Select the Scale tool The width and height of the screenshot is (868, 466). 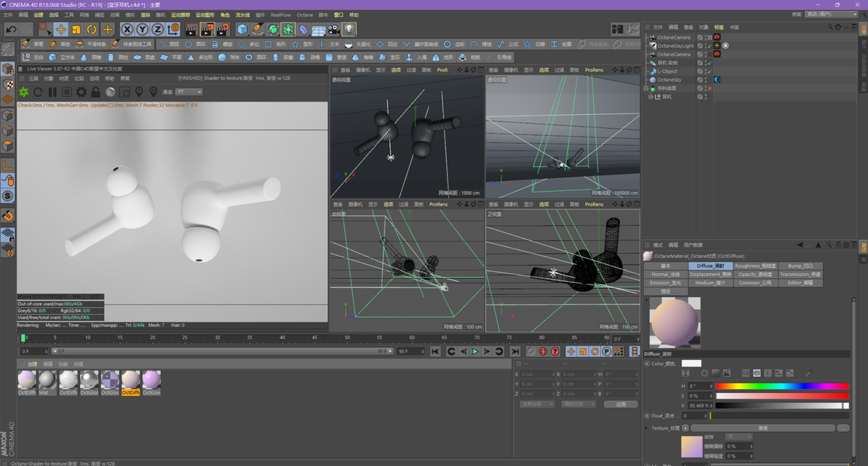(76, 30)
